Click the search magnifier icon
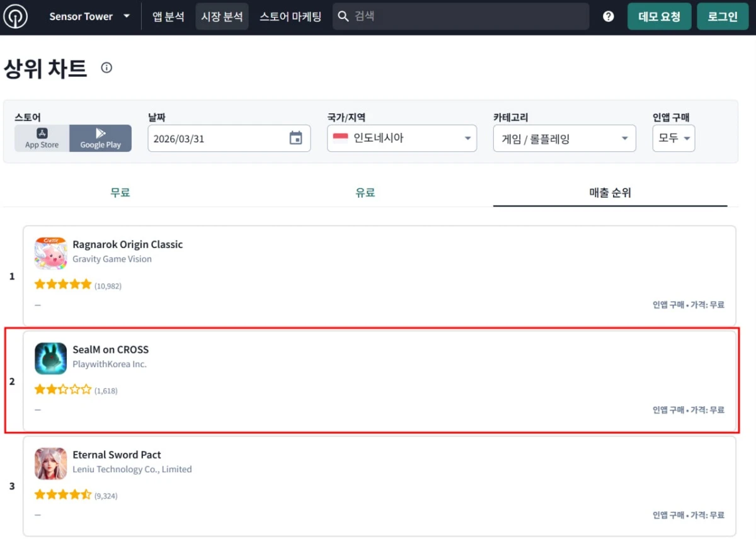756x539 pixels. point(343,16)
